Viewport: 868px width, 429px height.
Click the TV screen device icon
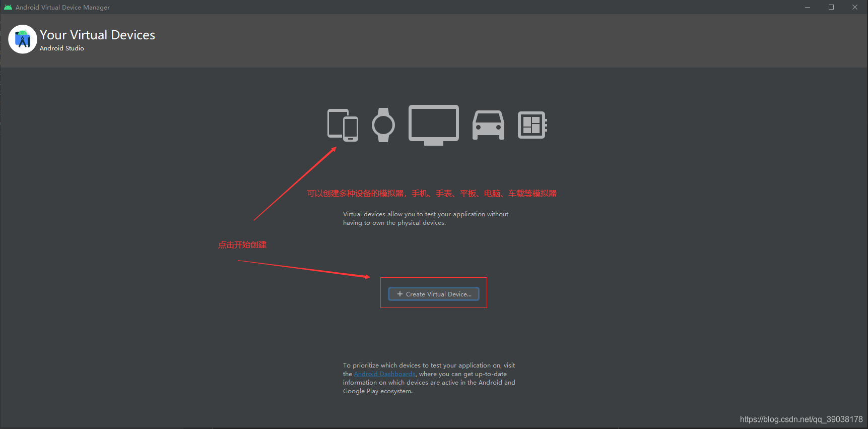click(x=434, y=125)
